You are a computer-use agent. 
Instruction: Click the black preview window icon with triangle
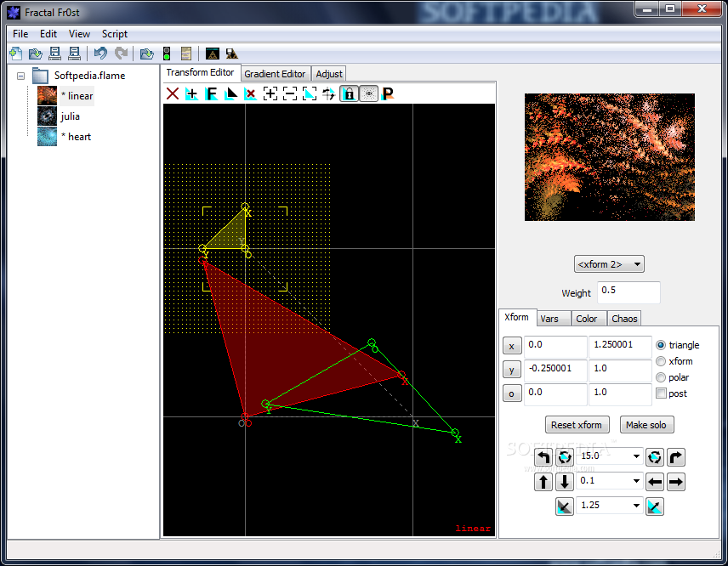click(x=212, y=54)
